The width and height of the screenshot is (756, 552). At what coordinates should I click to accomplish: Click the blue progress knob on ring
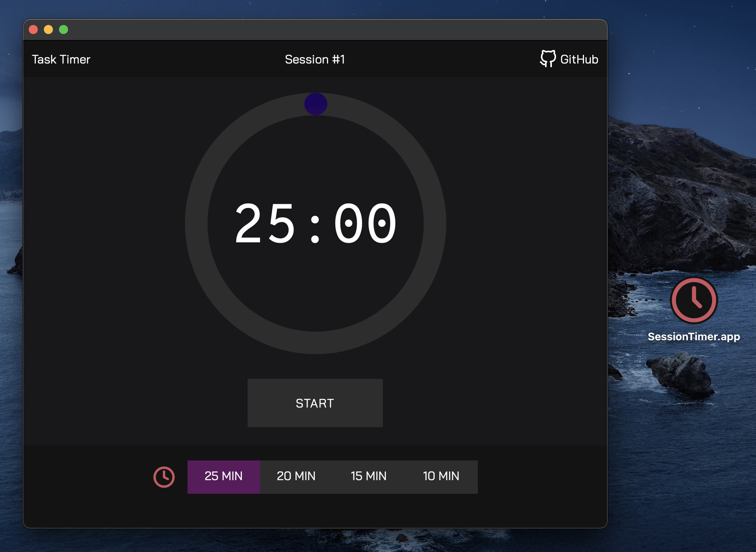point(316,104)
